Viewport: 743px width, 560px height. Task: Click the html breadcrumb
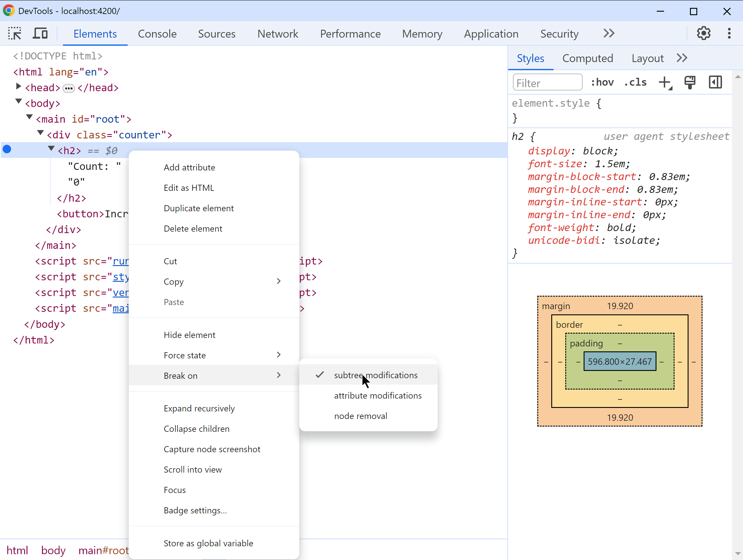pos(17,550)
